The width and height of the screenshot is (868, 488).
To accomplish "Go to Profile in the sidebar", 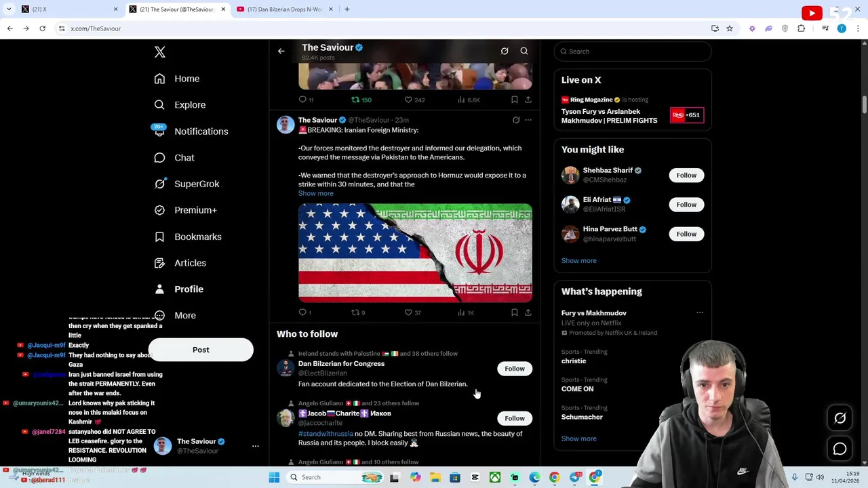I will click(x=178, y=289).
